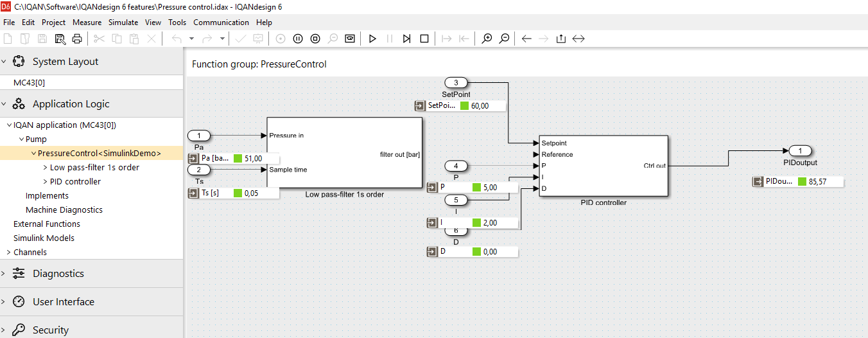Click the zoom in magnifier icon

(487, 39)
